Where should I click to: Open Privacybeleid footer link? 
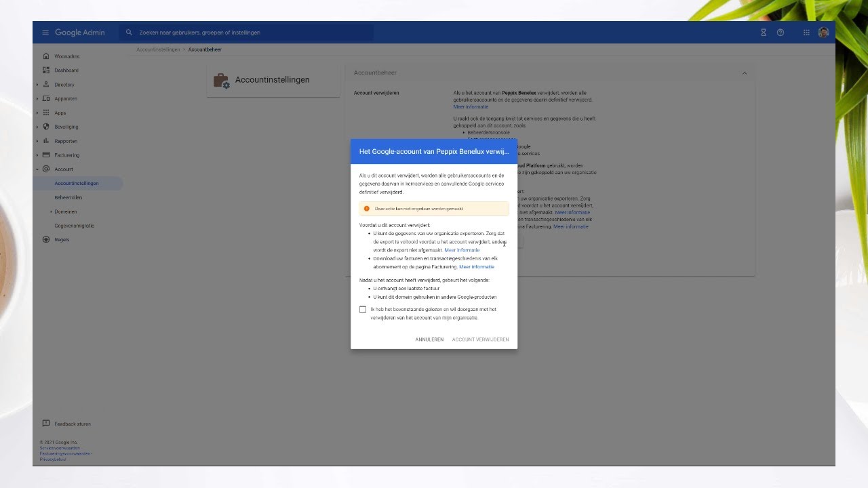(53, 460)
